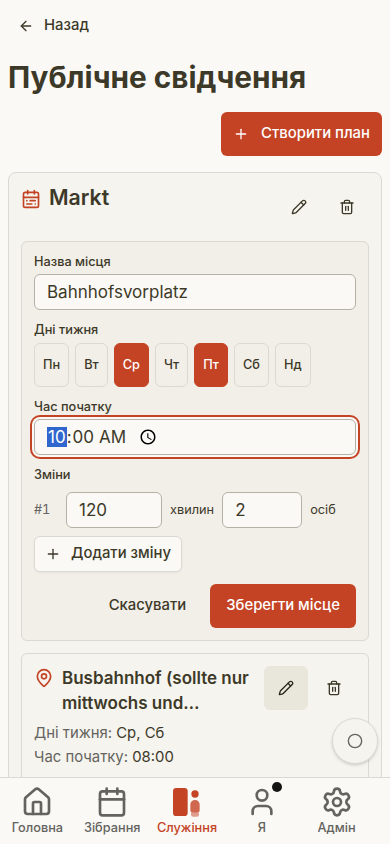This screenshot has width=390, height=844.
Task: Delete the Markt plan with trash icon
Action: [348, 207]
